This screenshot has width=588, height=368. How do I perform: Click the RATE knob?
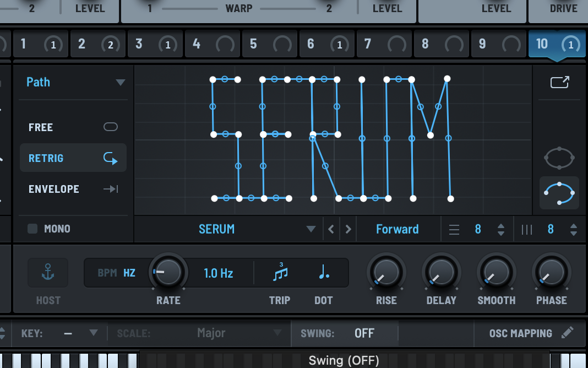[x=168, y=272]
